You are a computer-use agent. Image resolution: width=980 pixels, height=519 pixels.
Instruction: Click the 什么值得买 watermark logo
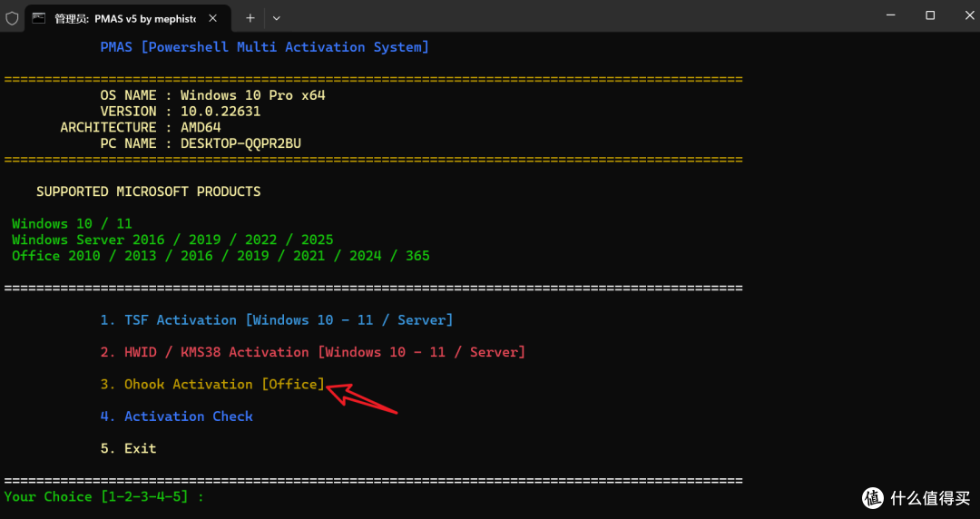[x=916, y=497]
